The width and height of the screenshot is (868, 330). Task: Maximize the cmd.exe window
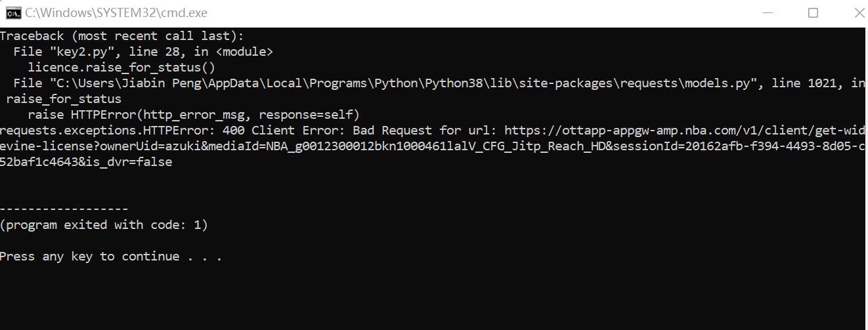tap(813, 12)
